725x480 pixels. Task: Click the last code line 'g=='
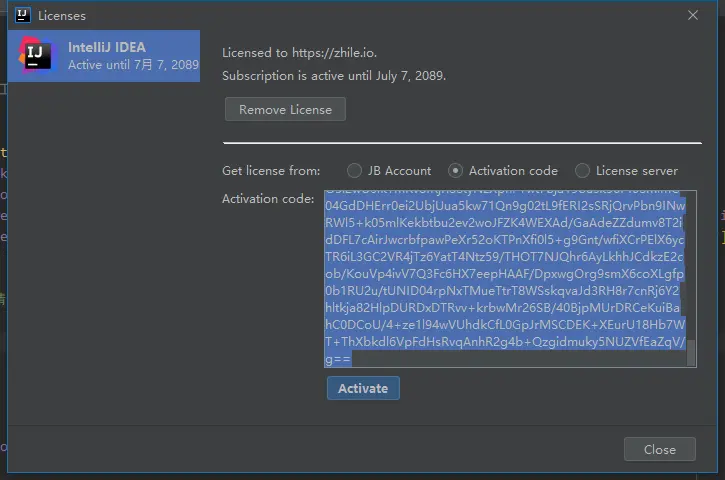pyautogui.click(x=338, y=359)
